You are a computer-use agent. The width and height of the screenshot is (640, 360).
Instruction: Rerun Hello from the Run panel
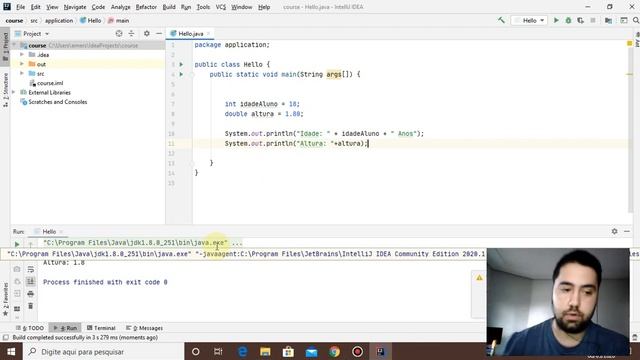click(x=17, y=244)
